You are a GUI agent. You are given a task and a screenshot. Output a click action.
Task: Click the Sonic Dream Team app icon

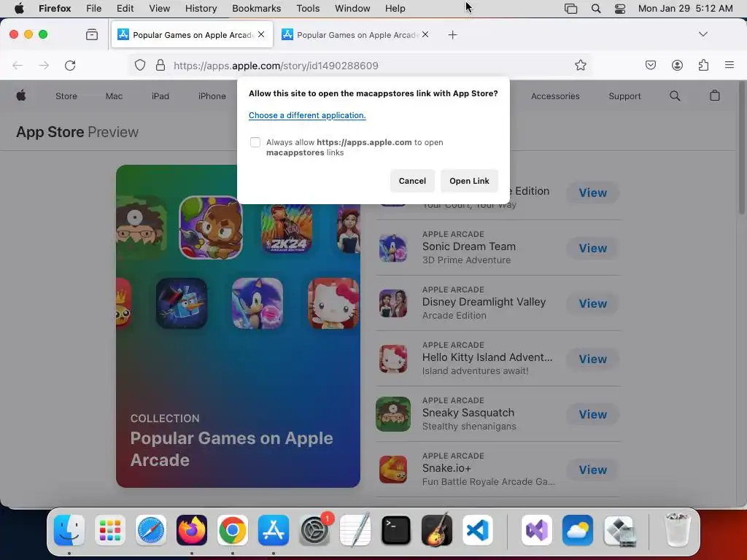point(393,248)
